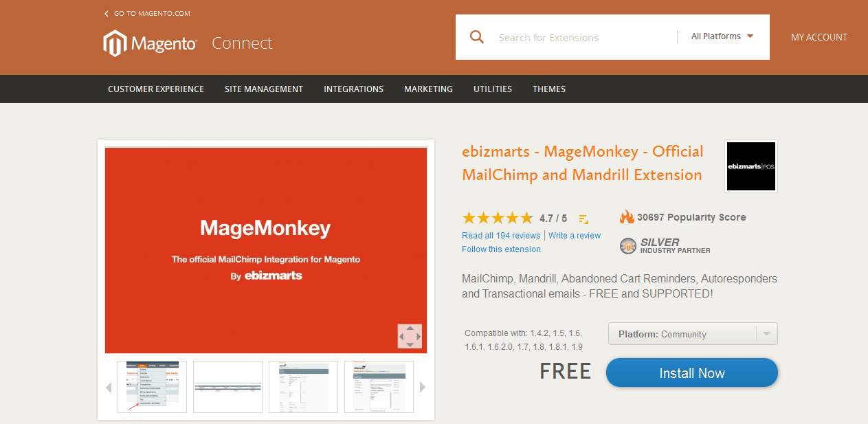
Task: Click the 4.7 / 5 rating value
Action: (553, 219)
